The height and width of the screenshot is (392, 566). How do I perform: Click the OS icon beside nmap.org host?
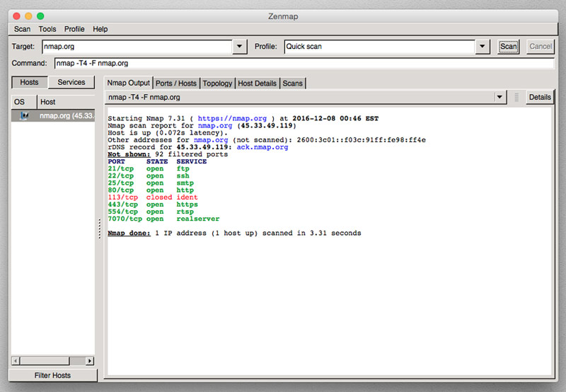pyautogui.click(x=24, y=116)
